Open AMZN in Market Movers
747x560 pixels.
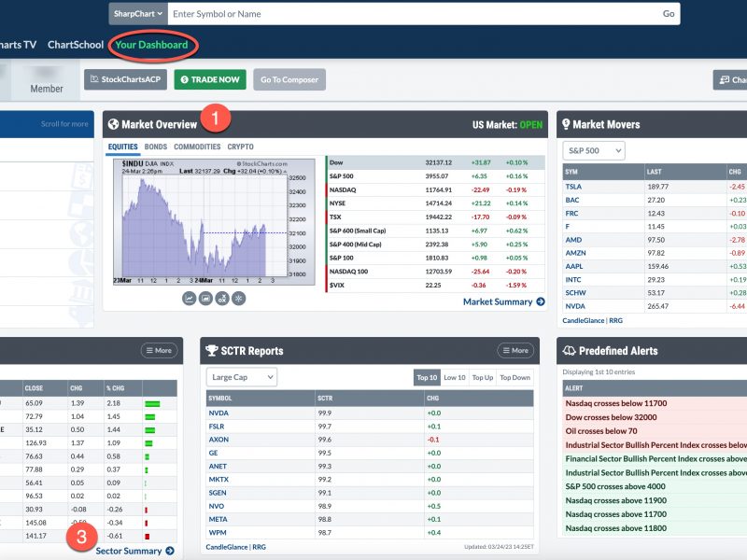pos(575,253)
